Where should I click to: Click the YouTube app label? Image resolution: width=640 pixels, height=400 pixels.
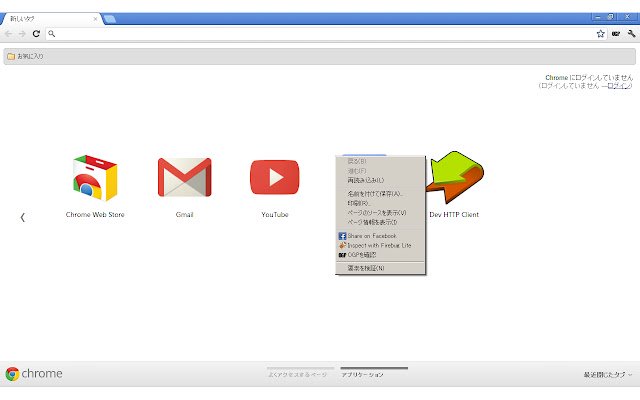tap(275, 215)
